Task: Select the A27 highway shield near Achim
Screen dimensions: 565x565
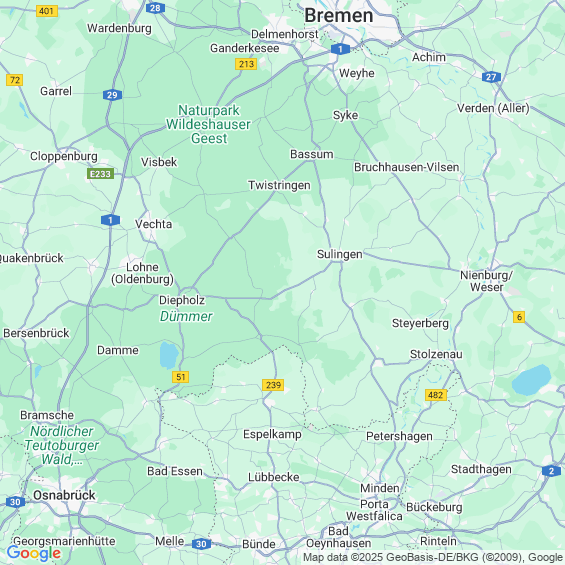Action: click(491, 77)
